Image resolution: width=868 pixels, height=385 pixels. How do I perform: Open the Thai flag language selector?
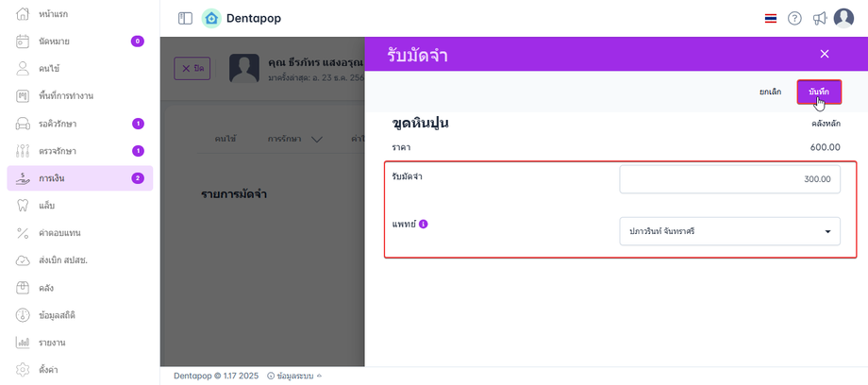pyautogui.click(x=771, y=19)
